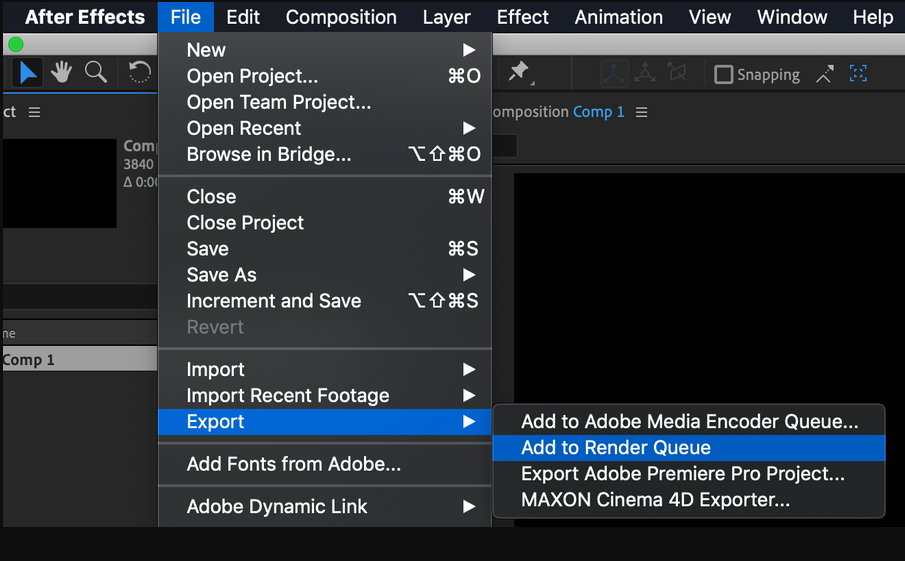
Task: Choose Add to Render Queue
Action: tap(615, 448)
